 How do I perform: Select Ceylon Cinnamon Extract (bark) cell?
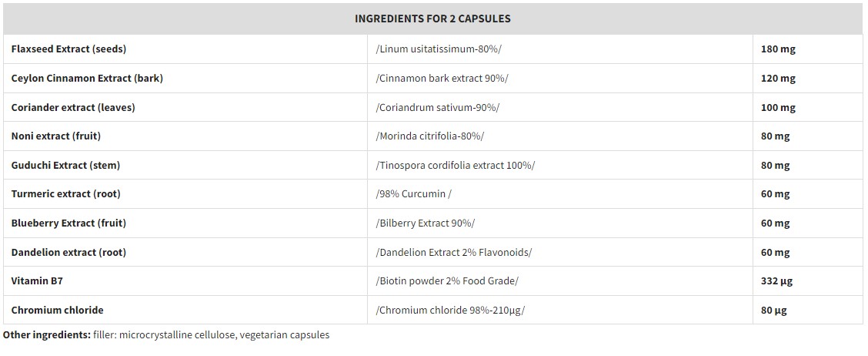[x=87, y=78]
